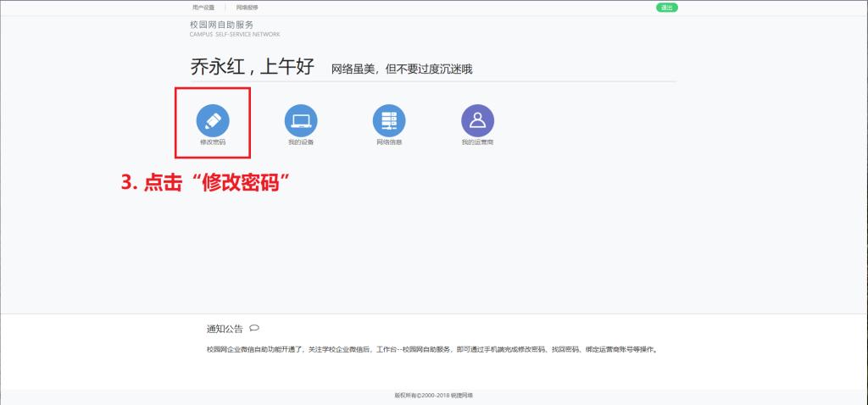
Task: Click the CAMPUS SELF-SERVICE NETWORK subtitle
Action: (x=235, y=35)
